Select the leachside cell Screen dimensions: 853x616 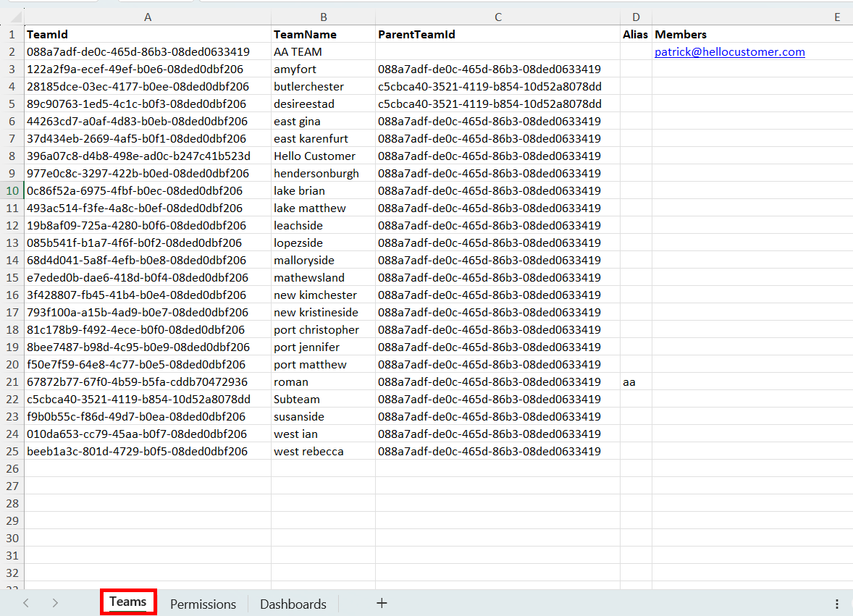pyautogui.click(x=323, y=226)
